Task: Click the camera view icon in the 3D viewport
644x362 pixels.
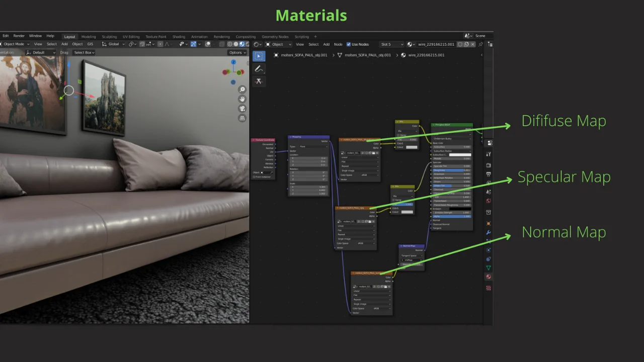Action: 242,108
